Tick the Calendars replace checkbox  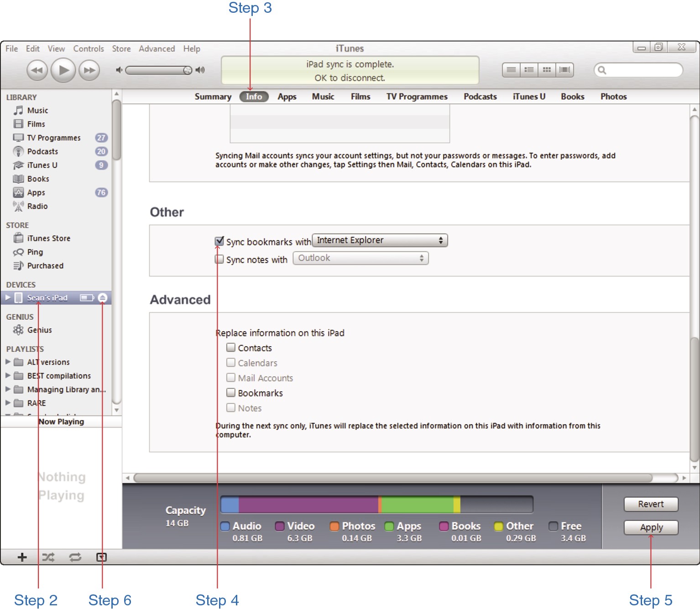(231, 363)
